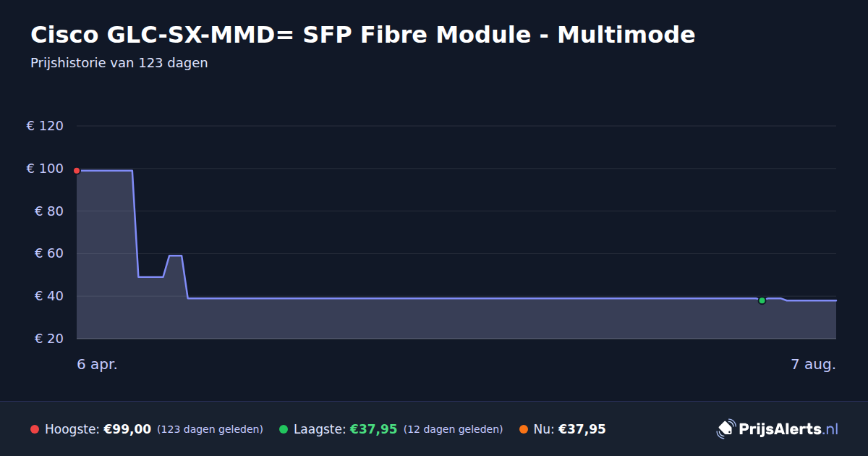This screenshot has width=868, height=456.
Task: Click the chart title Cisco GLC-SX-MMD=
Action: click(162, 34)
